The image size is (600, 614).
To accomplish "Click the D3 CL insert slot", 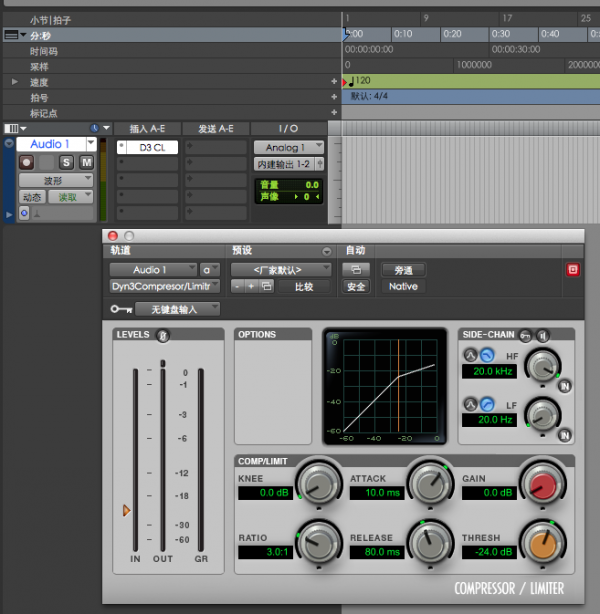I will (150, 147).
